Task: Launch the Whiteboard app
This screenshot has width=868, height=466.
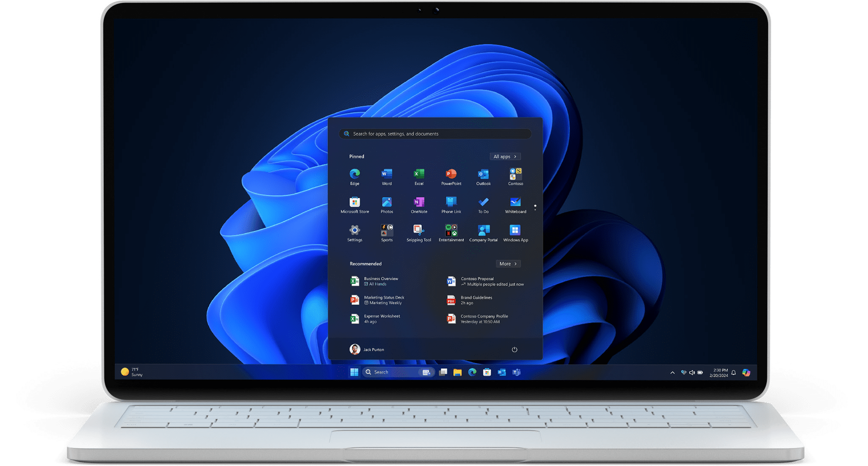Action: pos(515,205)
